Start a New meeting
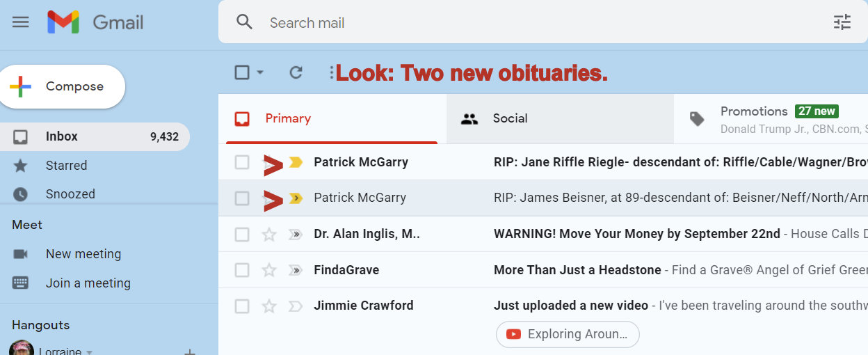Screen dimensions: 868x355 83,254
